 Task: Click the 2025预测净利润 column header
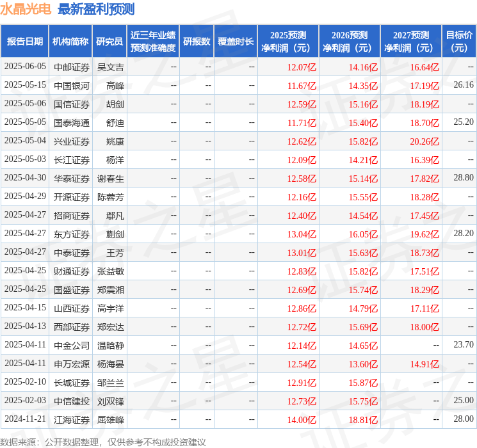(x=287, y=42)
